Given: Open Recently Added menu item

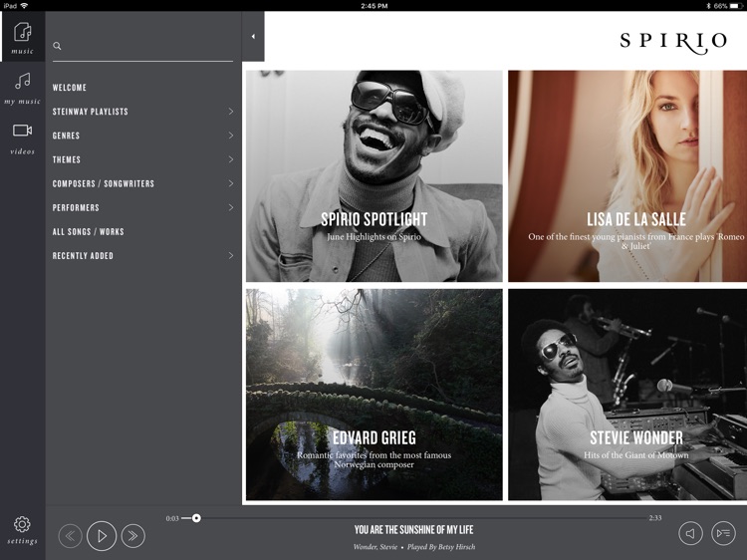Looking at the screenshot, I should click(142, 256).
